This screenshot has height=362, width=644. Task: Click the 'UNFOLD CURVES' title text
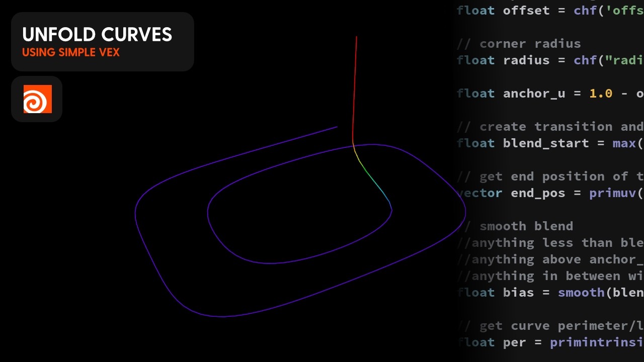coord(97,35)
